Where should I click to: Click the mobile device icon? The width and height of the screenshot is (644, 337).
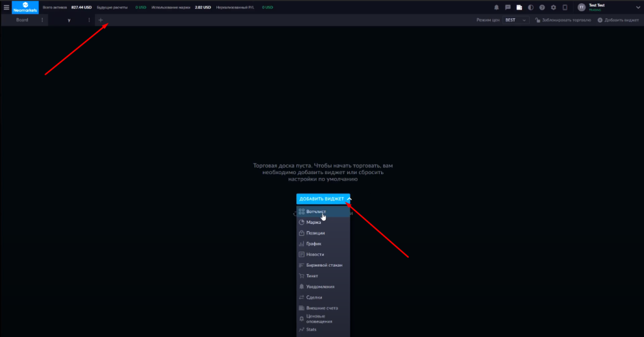(x=565, y=8)
